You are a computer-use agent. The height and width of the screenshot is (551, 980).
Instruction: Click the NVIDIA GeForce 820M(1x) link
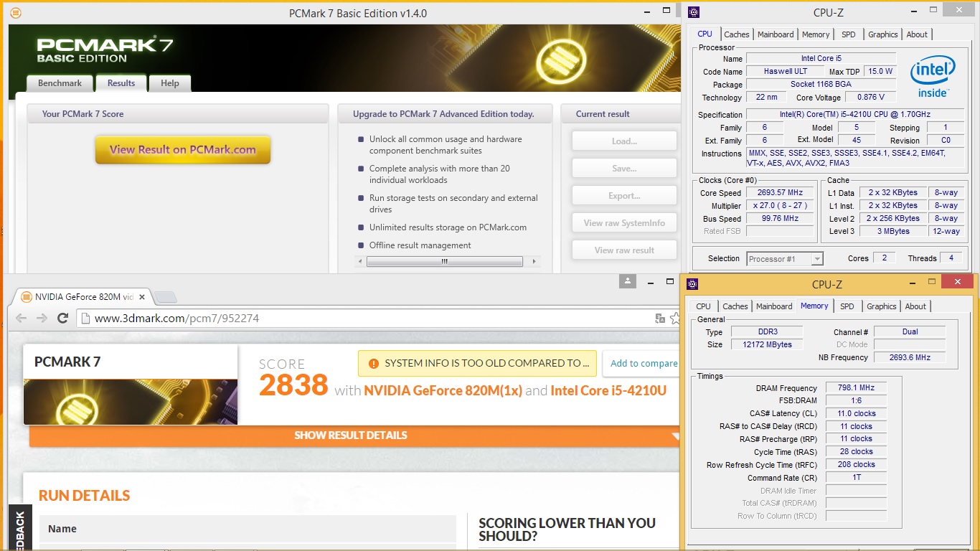pos(443,391)
